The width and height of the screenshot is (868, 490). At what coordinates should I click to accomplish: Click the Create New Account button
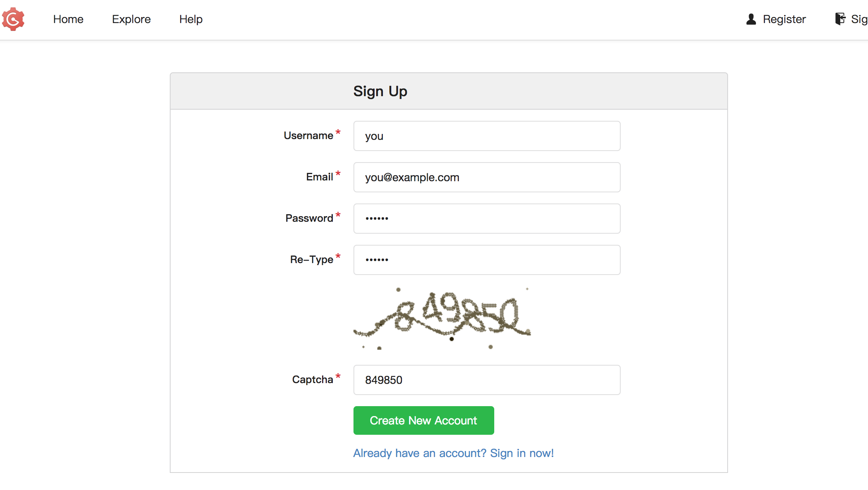tap(423, 420)
